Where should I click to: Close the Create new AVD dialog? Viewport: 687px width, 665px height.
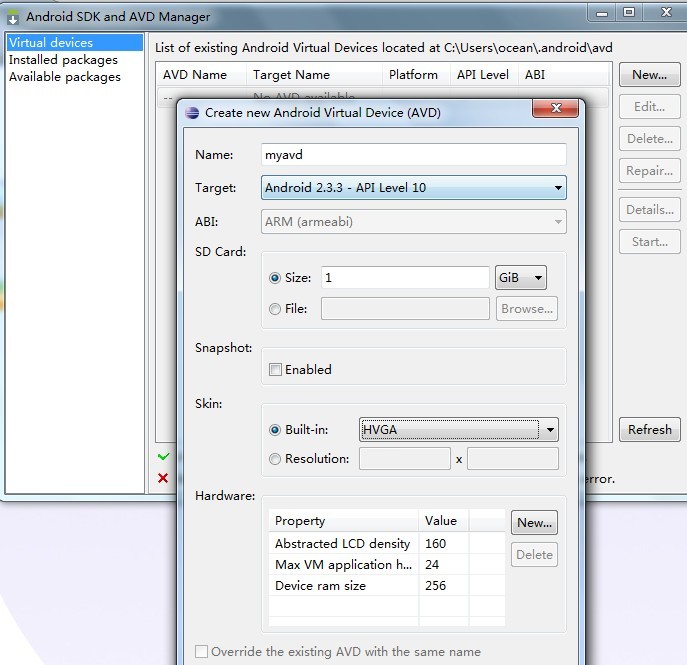(555, 108)
